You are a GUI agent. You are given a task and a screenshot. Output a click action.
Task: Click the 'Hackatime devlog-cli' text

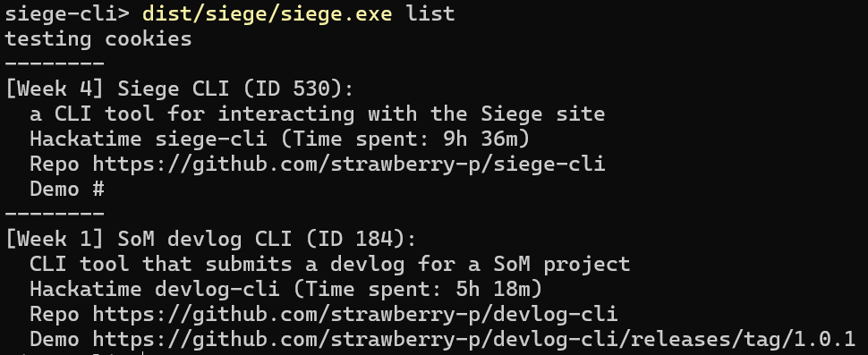coord(155,289)
